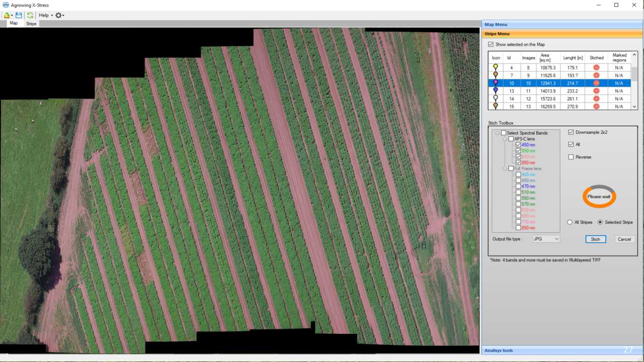
Task: Untick Show selected on the Map
Action: (491, 45)
